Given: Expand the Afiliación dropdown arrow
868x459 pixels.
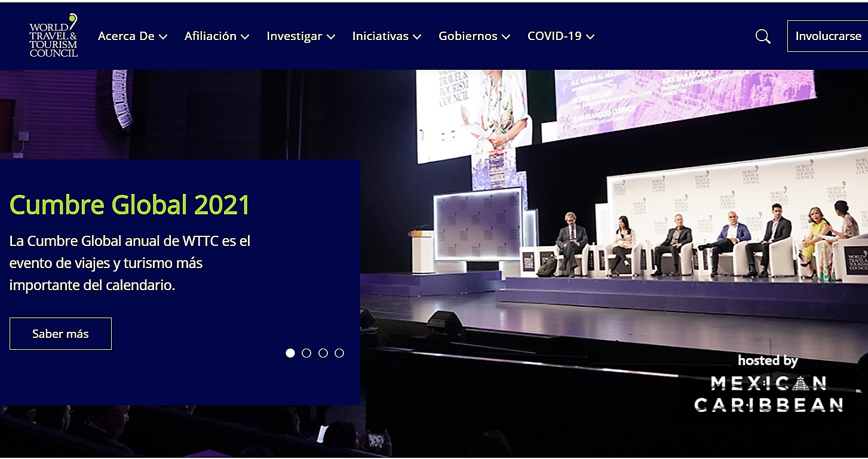Looking at the screenshot, I should (245, 37).
